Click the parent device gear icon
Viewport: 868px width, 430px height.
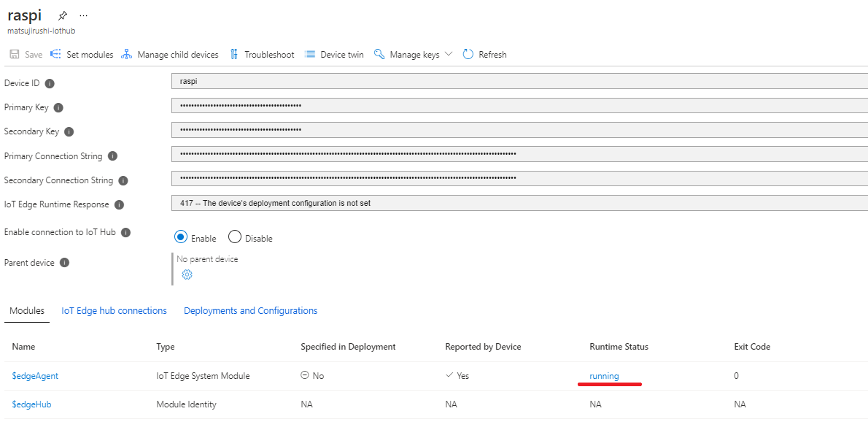(187, 274)
